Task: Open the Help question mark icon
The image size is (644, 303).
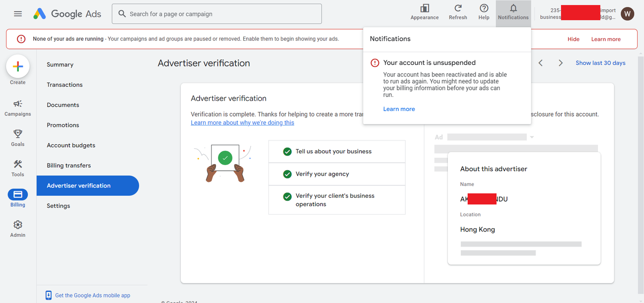Action: point(484,12)
